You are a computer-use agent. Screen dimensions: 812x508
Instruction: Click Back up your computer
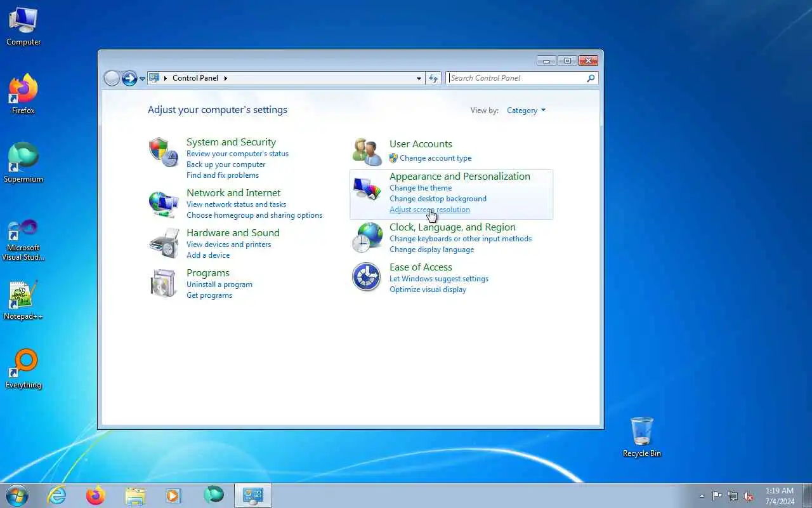(226, 164)
